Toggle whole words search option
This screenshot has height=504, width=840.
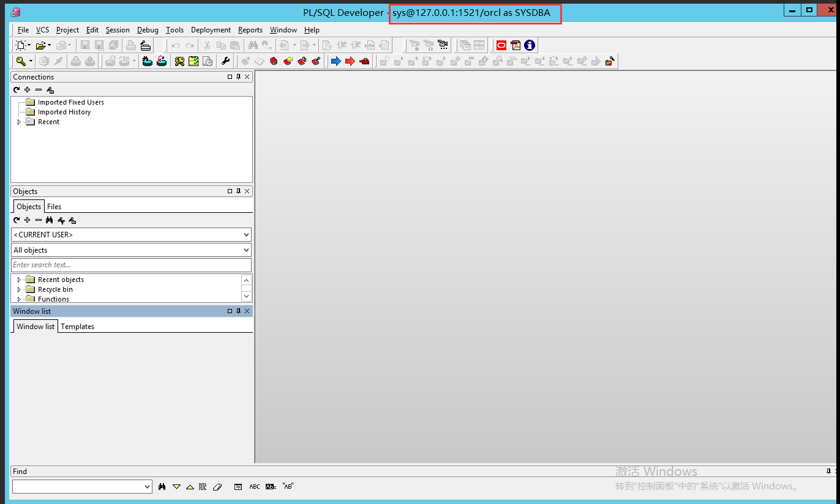pyautogui.click(x=271, y=487)
